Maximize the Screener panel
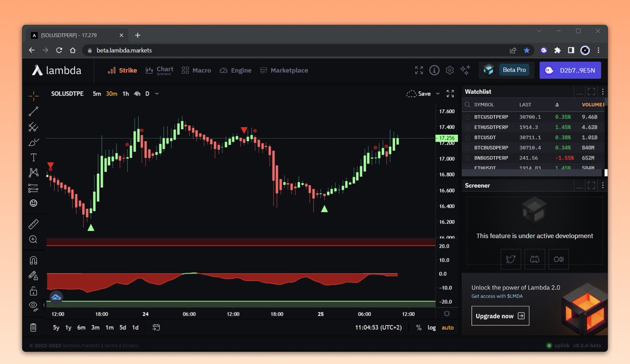 click(x=592, y=186)
